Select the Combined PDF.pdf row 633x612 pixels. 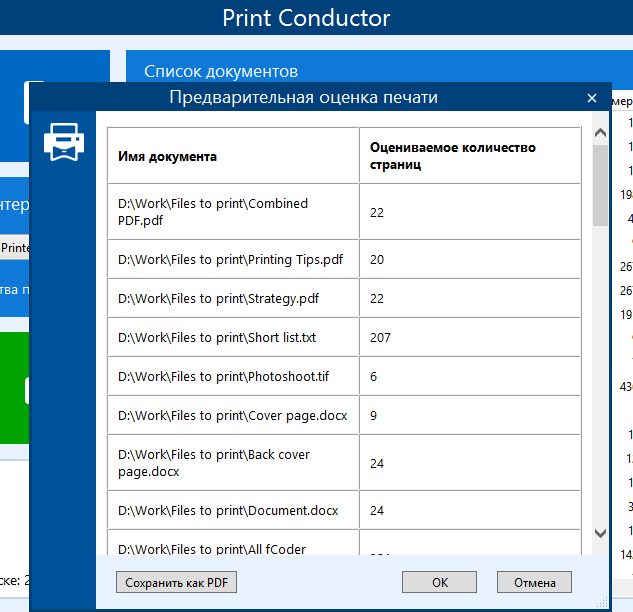pos(344,212)
